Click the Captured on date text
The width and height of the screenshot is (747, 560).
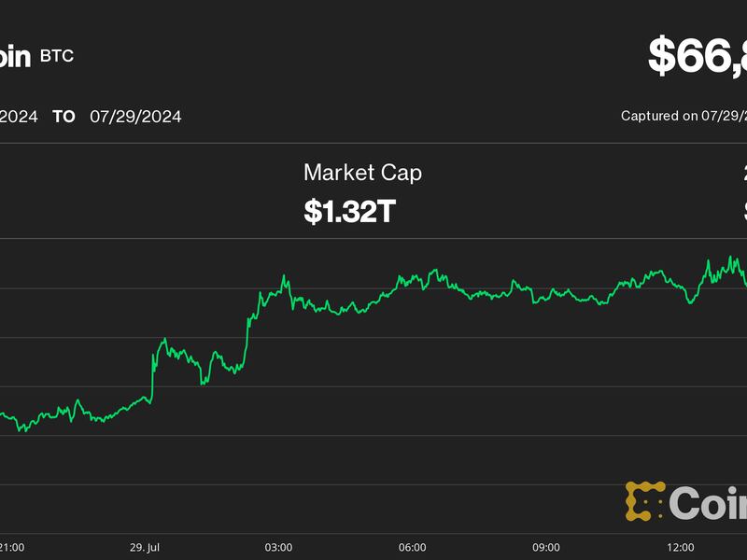684,117
